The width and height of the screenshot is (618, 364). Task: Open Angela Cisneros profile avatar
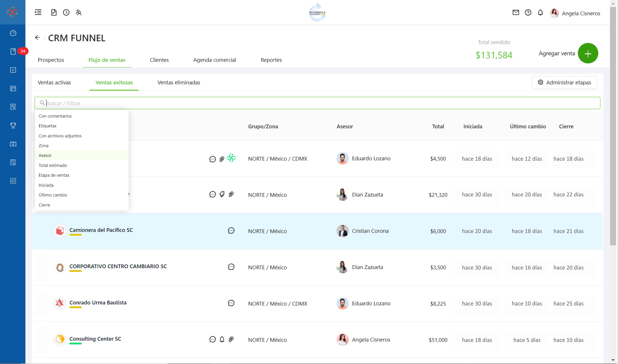554,13
